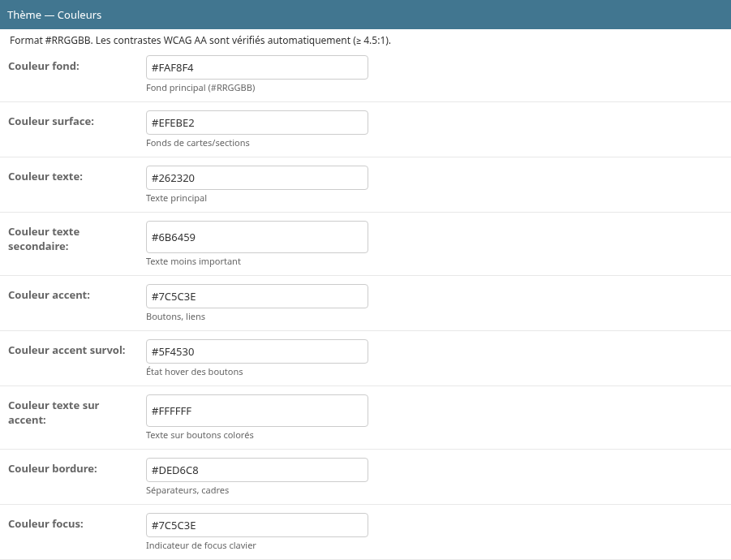This screenshot has height=560, width=731.
Task: Click the 'Fond principal (#RRGGBB)' help text
Action: tap(200, 88)
